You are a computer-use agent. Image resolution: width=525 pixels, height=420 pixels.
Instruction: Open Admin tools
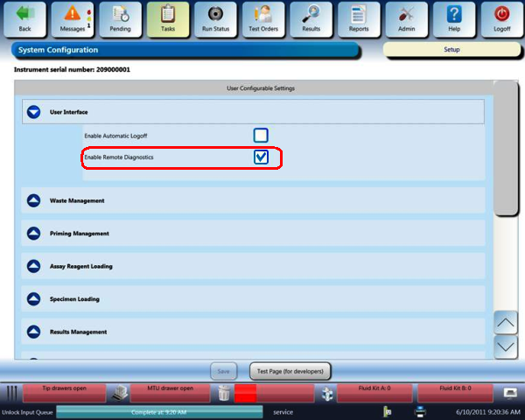407,19
